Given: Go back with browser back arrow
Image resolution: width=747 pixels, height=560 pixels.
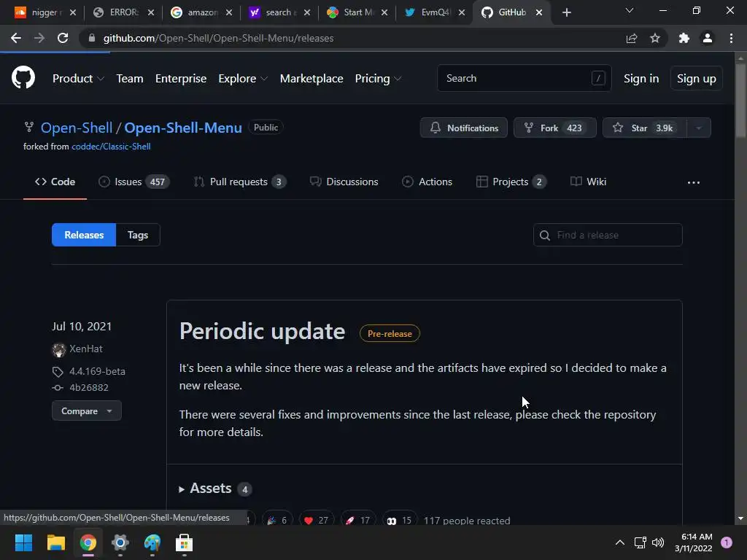Looking at the screenshot, I should click(x=16, y=38).
